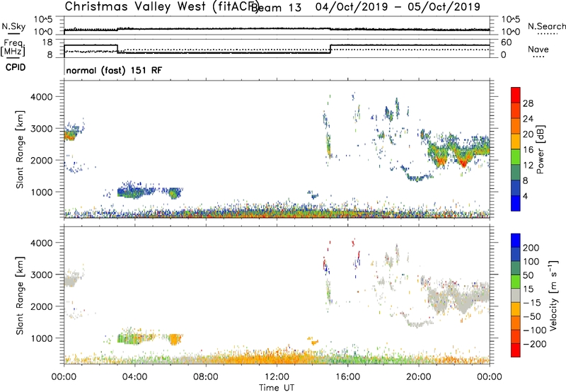Click the 4 tick on the power scale
566x392 pixels.
(x=526, y=196)
